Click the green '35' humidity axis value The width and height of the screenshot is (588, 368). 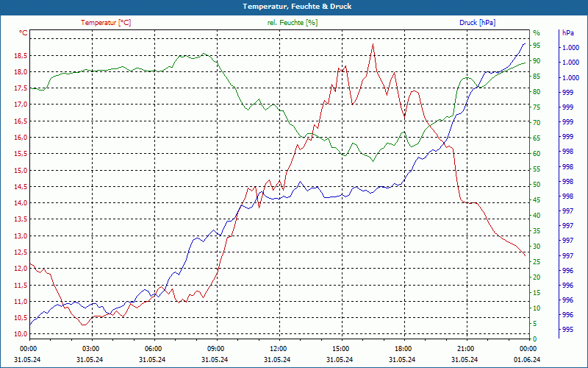537,230
